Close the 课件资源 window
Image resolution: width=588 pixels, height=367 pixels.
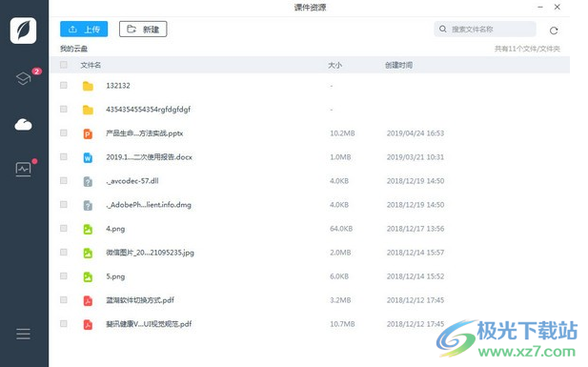coord(558,7)
